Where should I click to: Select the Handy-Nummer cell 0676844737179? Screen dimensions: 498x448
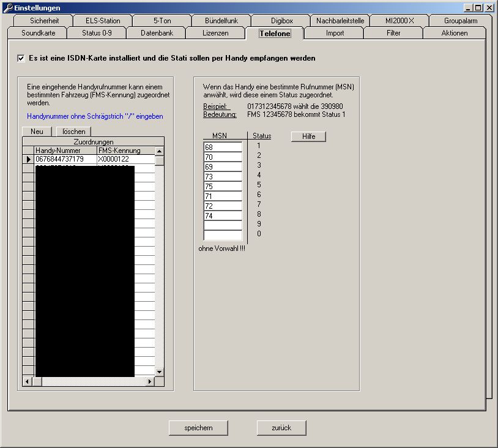[65, 159]
